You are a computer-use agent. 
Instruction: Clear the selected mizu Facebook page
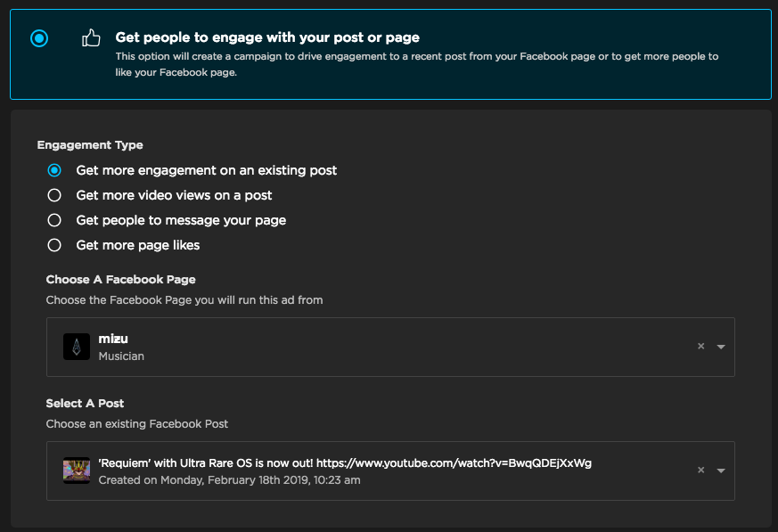coord(701,347)
